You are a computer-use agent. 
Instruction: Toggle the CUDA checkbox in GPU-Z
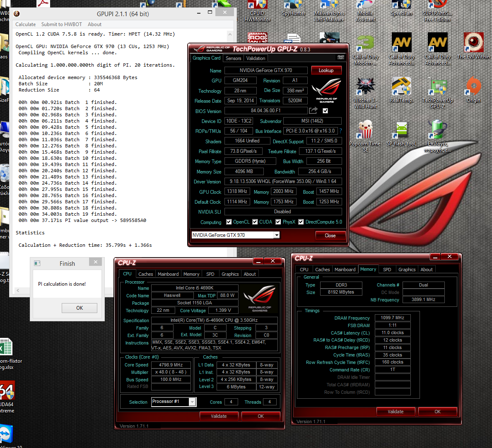pyautogui.click(x=255, y=222)
